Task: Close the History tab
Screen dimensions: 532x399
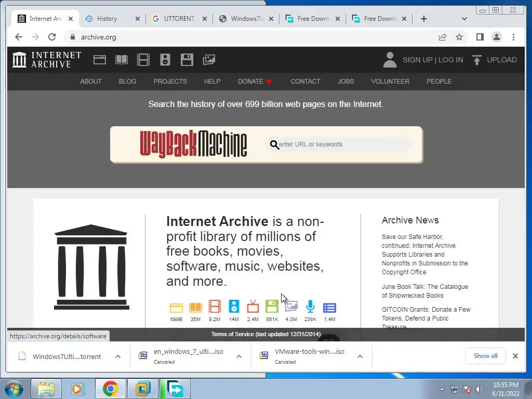Action: [137, 19]
